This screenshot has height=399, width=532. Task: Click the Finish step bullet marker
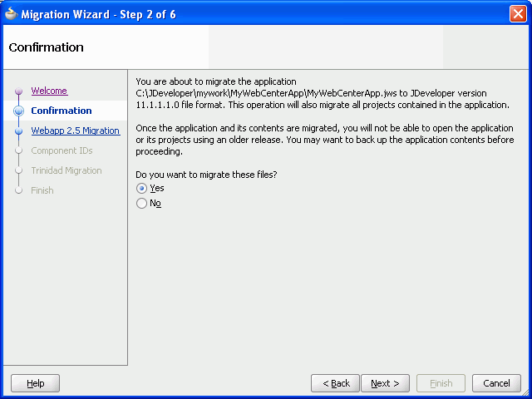point(18,190)
